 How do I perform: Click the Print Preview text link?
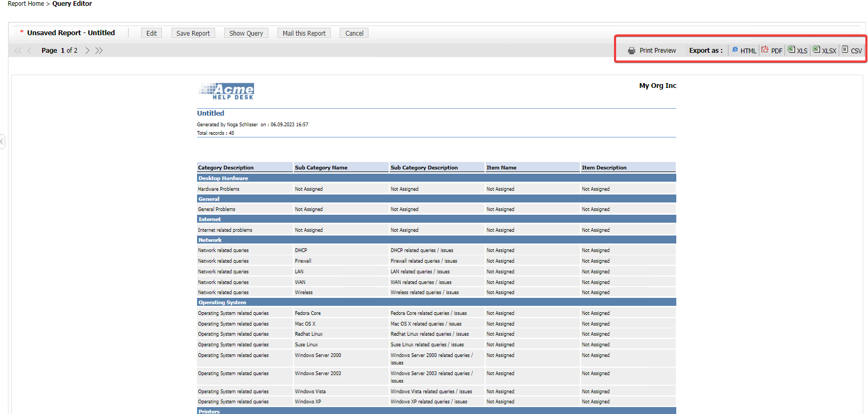click(x=658, y=51)
